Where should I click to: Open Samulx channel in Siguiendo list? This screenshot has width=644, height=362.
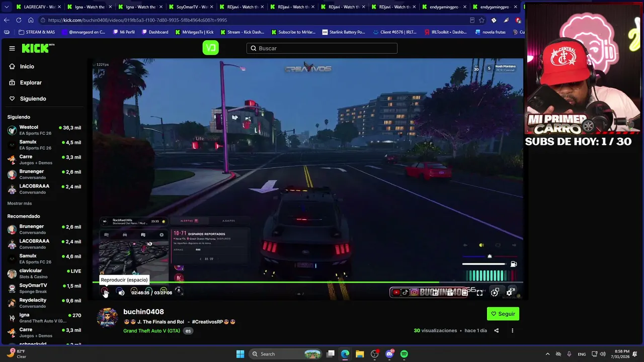(x=44, y=145)
